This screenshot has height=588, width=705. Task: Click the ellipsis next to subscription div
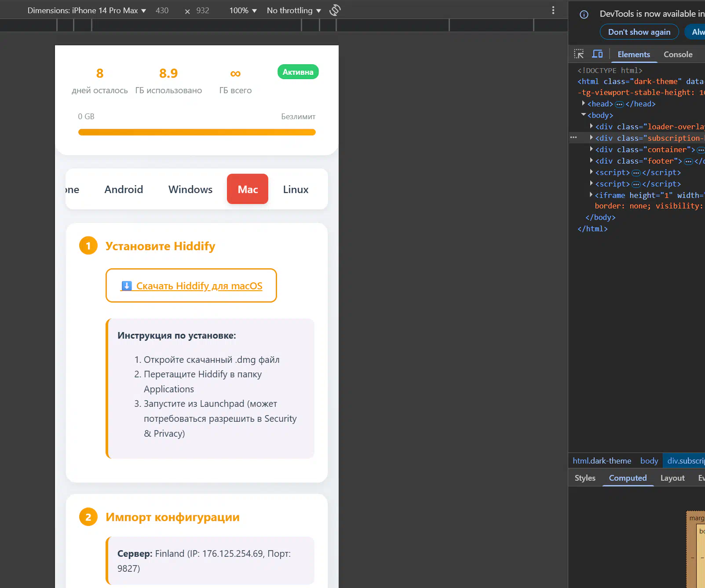pyautogui.click(x=573, y=138)
